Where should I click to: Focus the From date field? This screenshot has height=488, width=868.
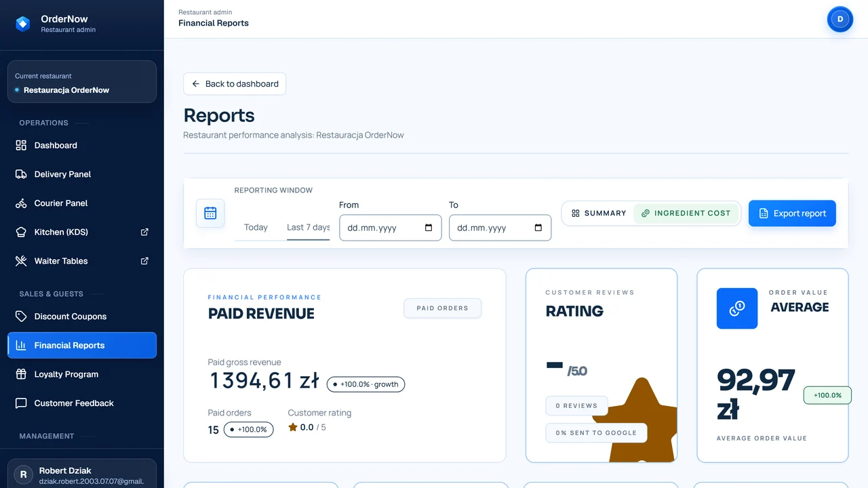[391, 228]
